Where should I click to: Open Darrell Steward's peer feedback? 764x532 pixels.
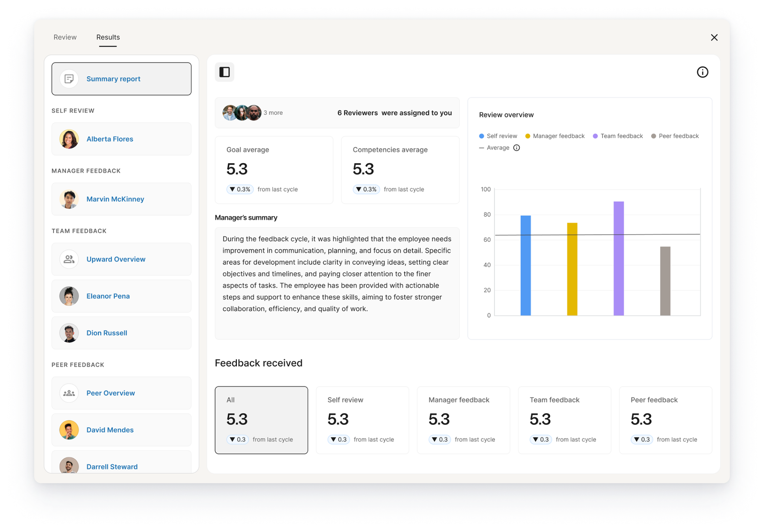[112, 467]
